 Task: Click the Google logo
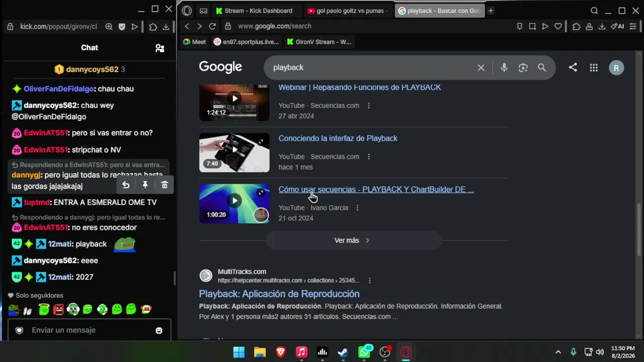point(220,67)
